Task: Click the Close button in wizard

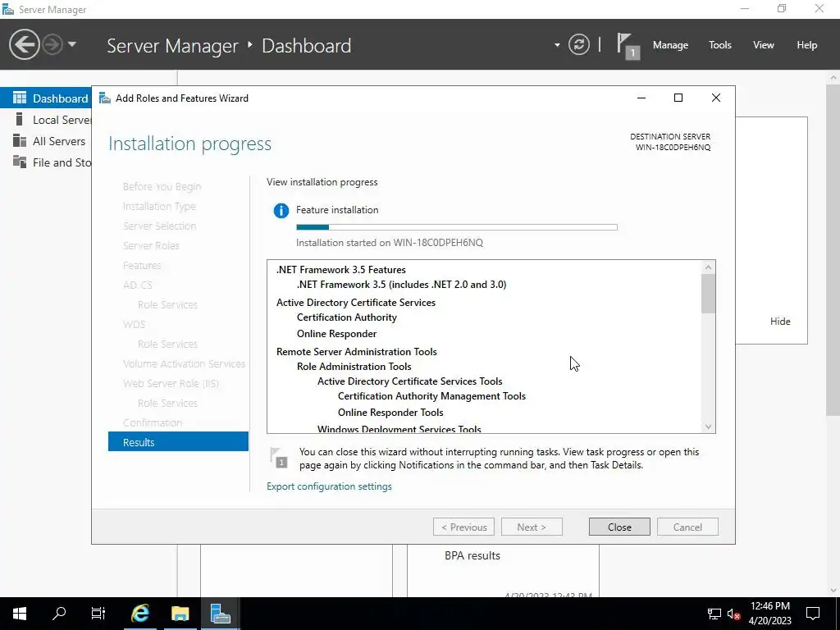Action: pos(619,527)
